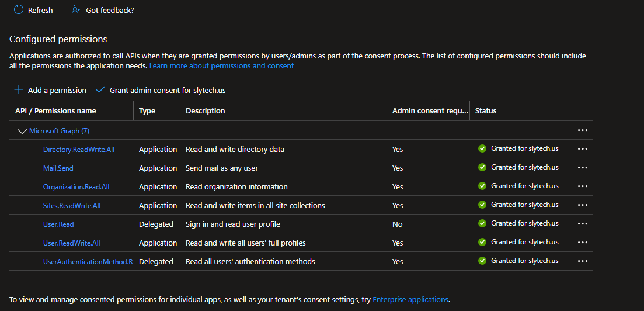Click the Refresh icon
644x311 pixels.
click(19, 10)
